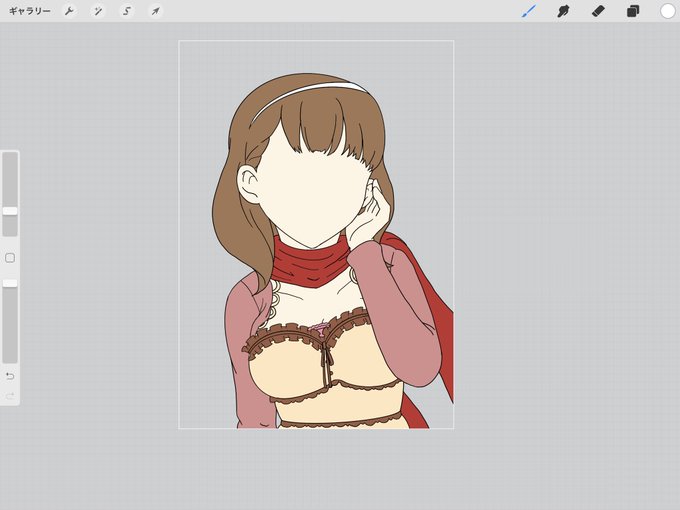
Task: Redo using the lower sidebar arrow
Action: [10, 396]
